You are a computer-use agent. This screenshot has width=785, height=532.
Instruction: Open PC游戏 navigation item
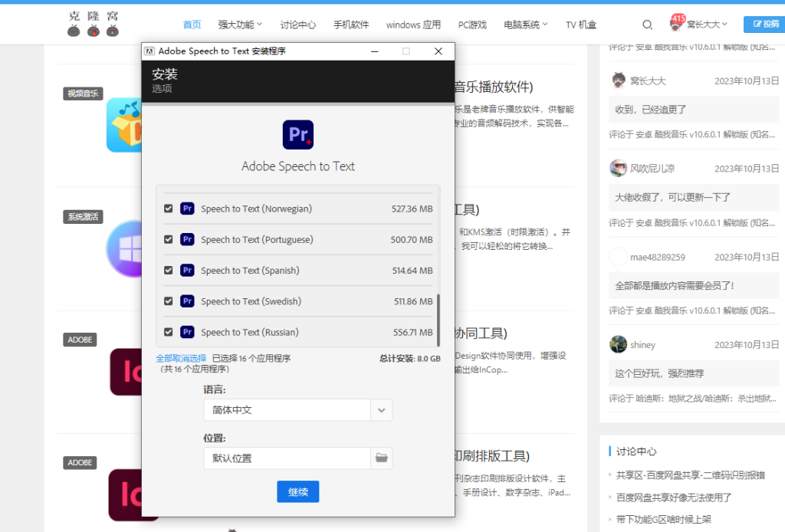click(x=472, y=25)
